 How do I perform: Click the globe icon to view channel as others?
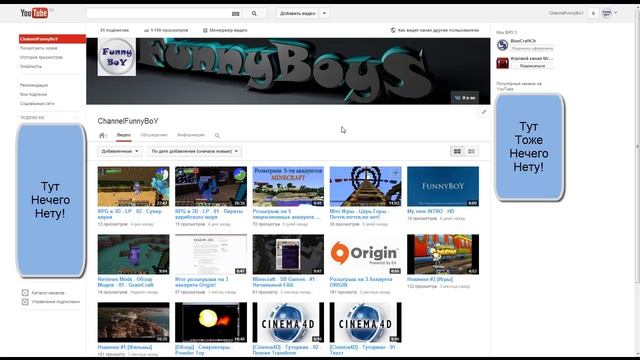[393, 30]
